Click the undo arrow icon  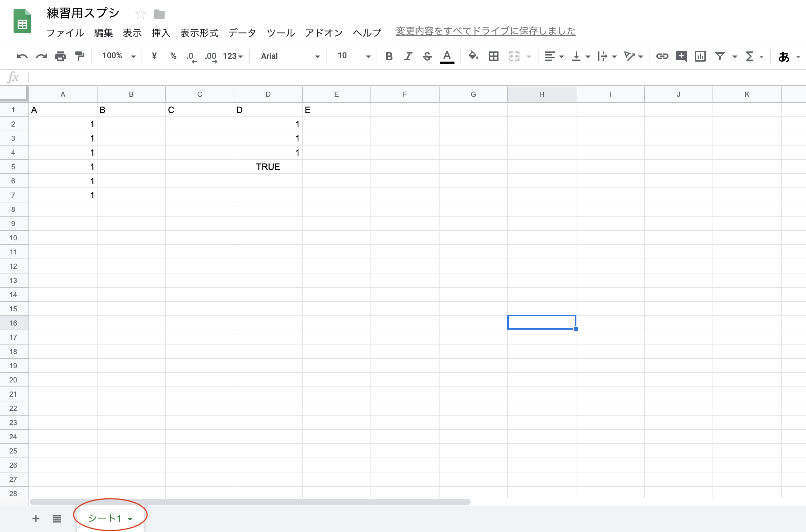22,56
